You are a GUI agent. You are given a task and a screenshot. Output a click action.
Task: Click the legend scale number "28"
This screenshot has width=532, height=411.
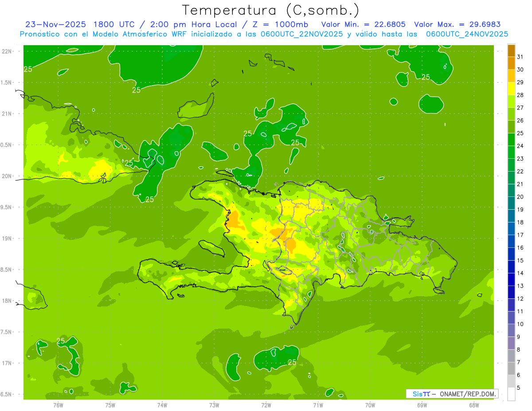[x=520, y=95]
